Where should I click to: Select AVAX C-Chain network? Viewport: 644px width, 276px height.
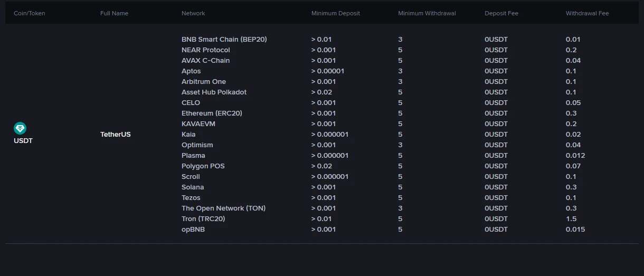[206, 61]
